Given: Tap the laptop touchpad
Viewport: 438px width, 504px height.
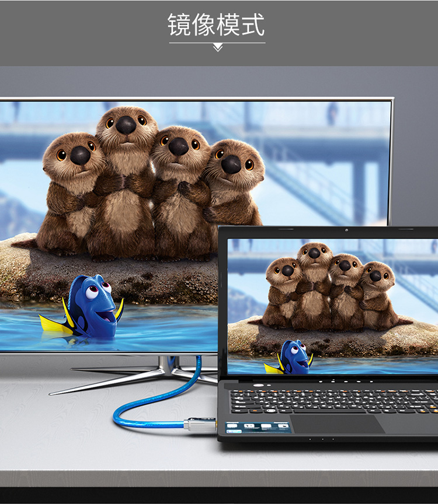Looking at the screenshot, I should point(338,423).
